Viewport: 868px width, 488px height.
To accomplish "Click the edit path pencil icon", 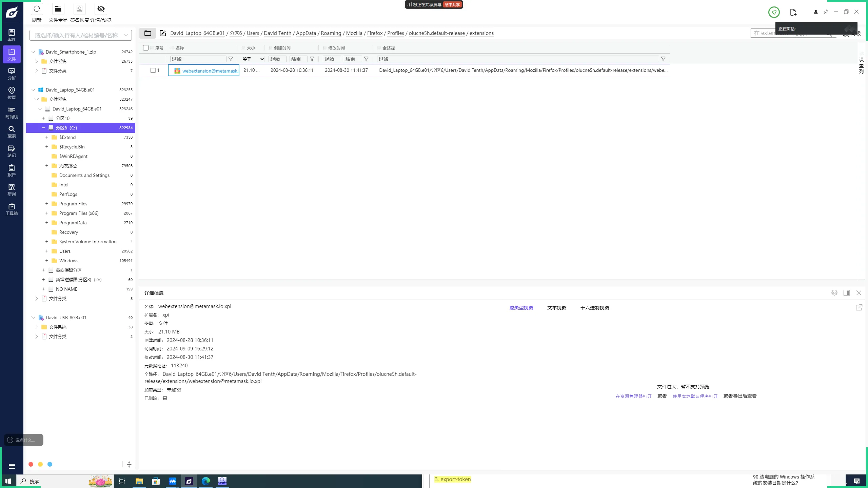I will tap(163, 33).
